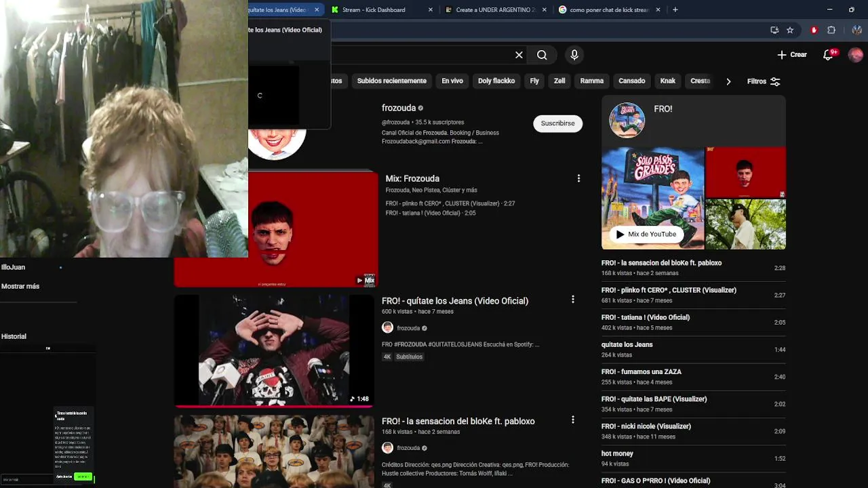Subscribe to frozouda with Suscribirse

click(558, 123)
